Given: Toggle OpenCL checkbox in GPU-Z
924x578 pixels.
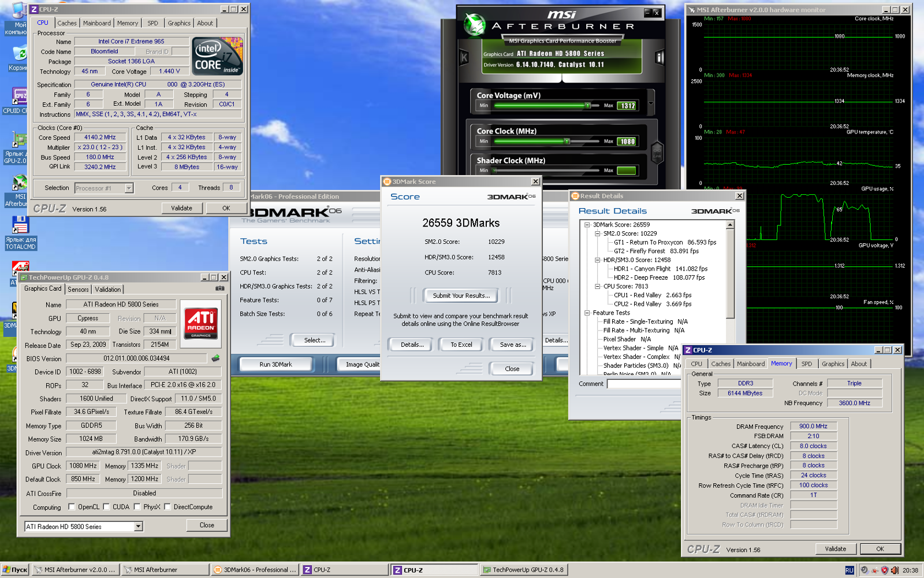Looking at the screenshot, I should (x=72, y=507).
